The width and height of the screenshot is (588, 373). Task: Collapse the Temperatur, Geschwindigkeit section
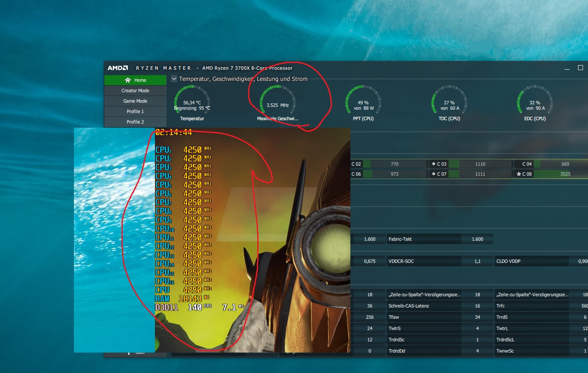[174, 78]
